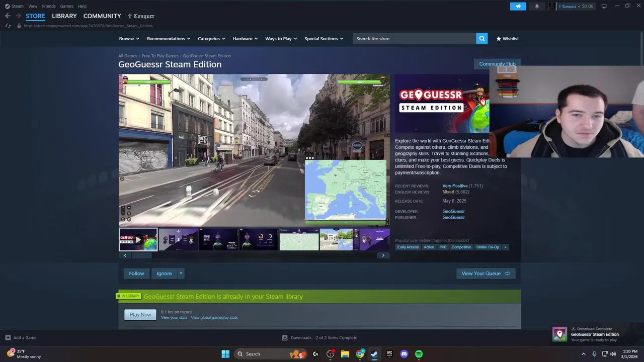Screen dimensions: 644x362
Task: Expand the Categories dropdown
Action: pyautogui.click(x=211, y=39)
